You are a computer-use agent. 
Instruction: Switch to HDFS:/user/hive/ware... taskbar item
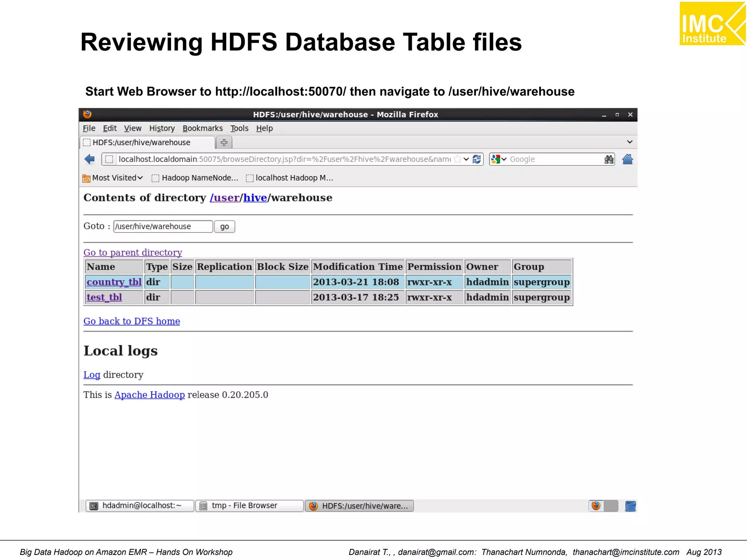point(359,506)
